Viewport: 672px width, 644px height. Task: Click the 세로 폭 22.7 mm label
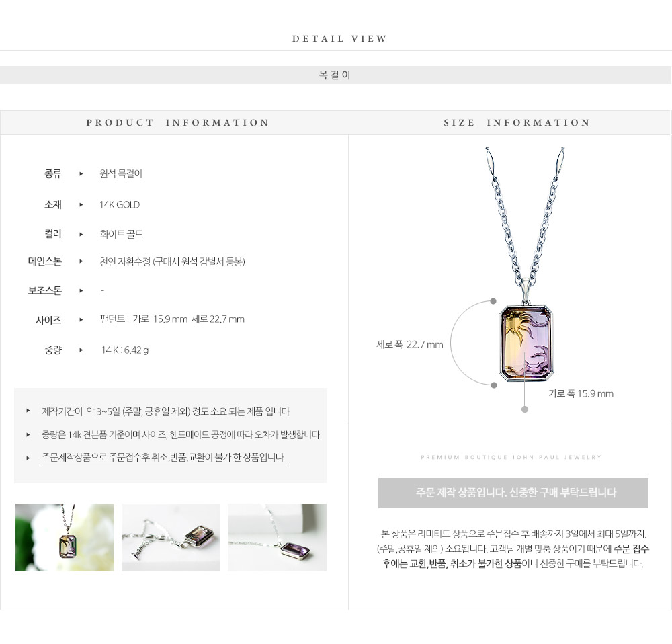tap(410, 344)
